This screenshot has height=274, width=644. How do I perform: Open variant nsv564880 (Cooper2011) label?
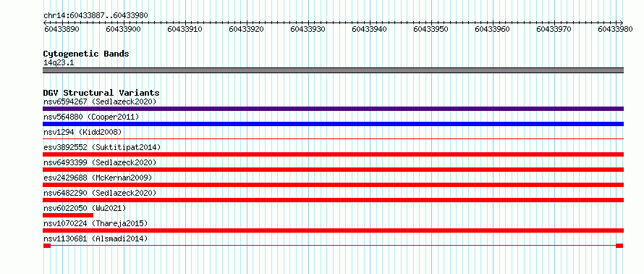click(91, 117)
